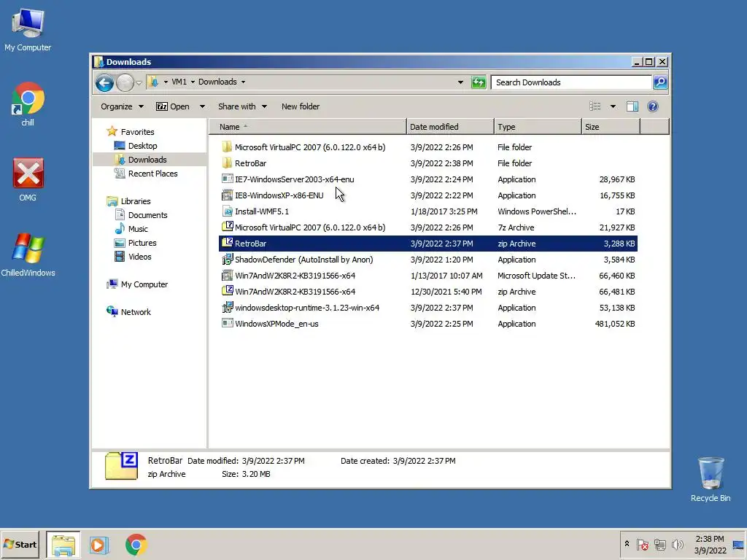Click the Change your view icon
This screenshot has width=747, height=560.
tap(595, 106)
